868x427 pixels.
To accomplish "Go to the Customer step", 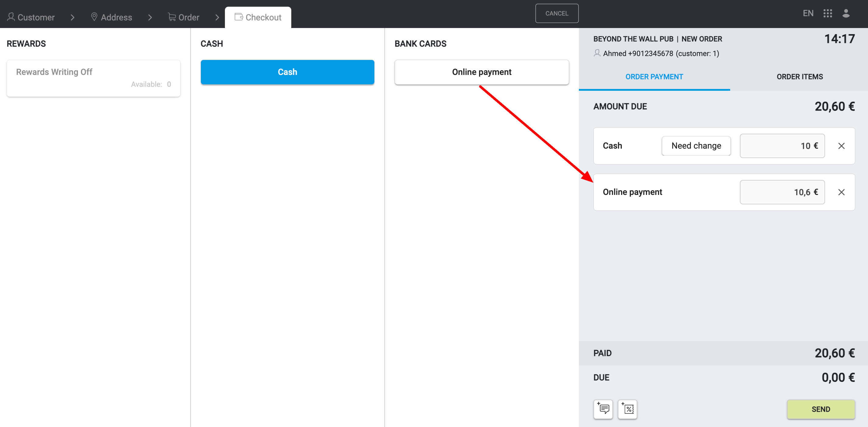I will (x=31, y=17).
